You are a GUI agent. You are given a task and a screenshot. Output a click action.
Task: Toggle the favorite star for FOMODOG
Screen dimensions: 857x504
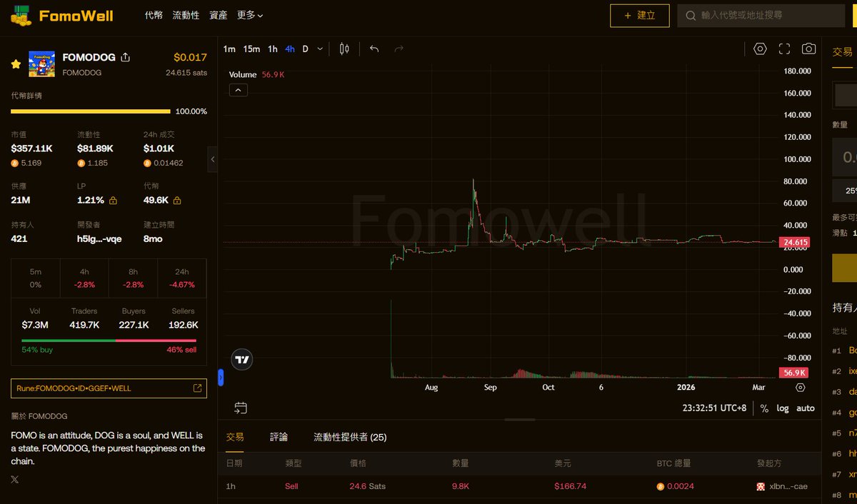click(16, 64)
